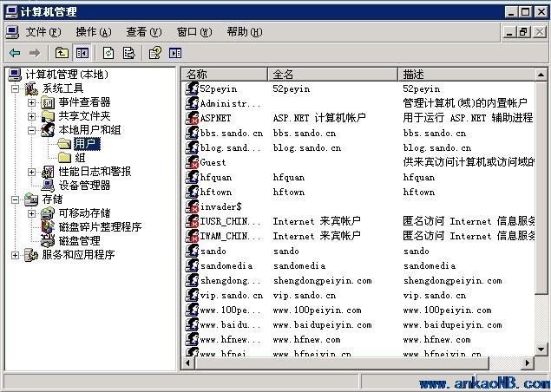Click the Help toolbar icon
This screenshot has width=551, height=392.
[155, 53]
